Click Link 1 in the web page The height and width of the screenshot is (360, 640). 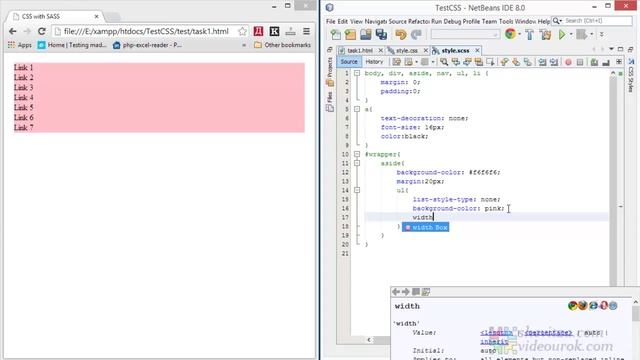point(23,67)
